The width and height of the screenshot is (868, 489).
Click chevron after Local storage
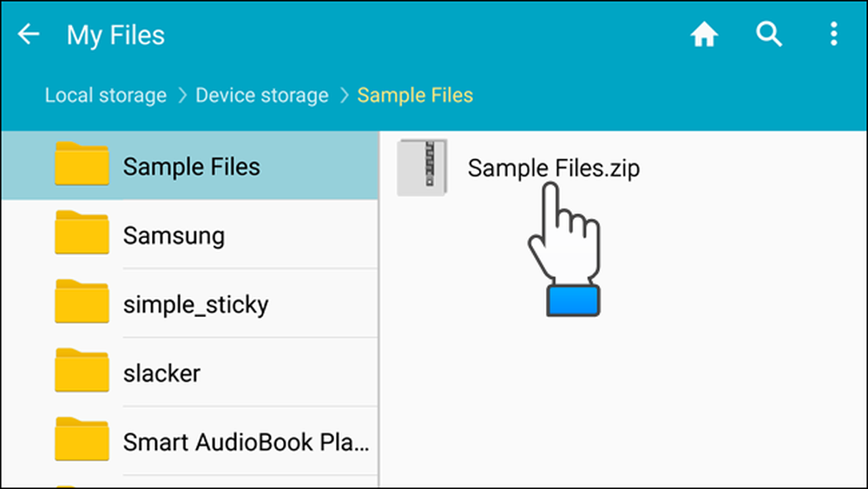(x=182, y=96)
